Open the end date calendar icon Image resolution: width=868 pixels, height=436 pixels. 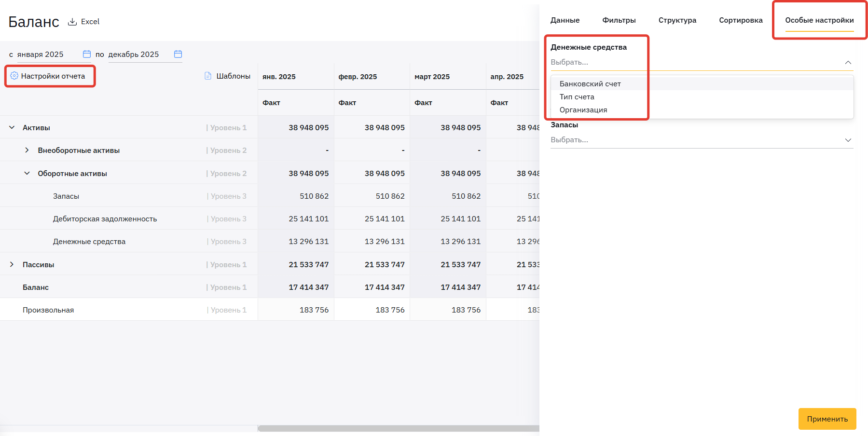tap(178, 54)
